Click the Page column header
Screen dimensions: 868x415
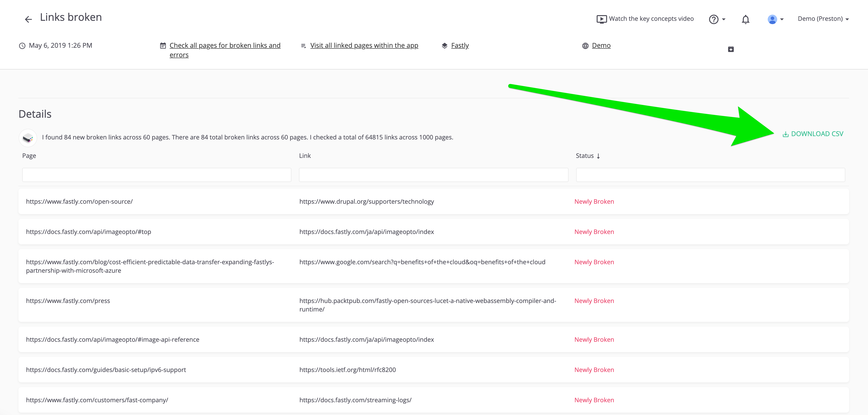[29, 156]
